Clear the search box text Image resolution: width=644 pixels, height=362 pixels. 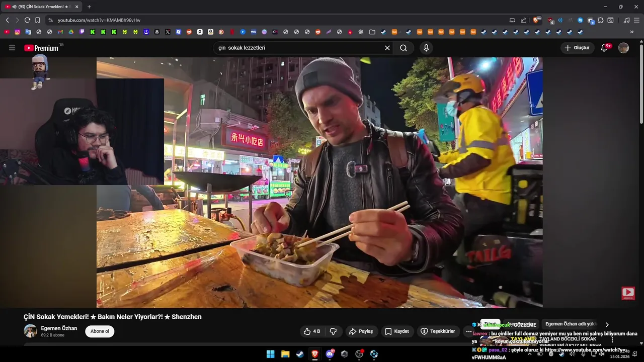[387, 48]
